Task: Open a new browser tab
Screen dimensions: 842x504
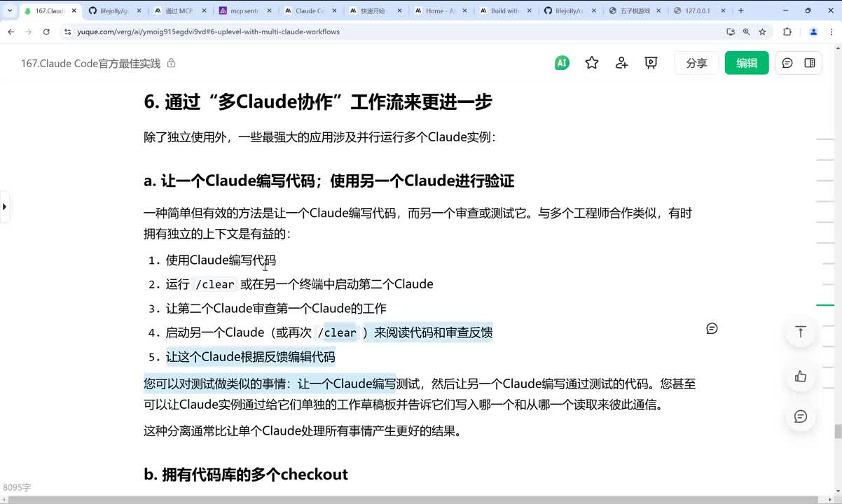Action: point(741,10)
